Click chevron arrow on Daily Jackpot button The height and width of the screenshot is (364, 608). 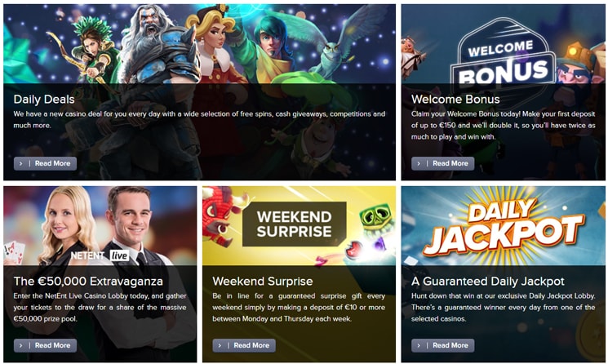pyautogui.click(x=419, y=345)
